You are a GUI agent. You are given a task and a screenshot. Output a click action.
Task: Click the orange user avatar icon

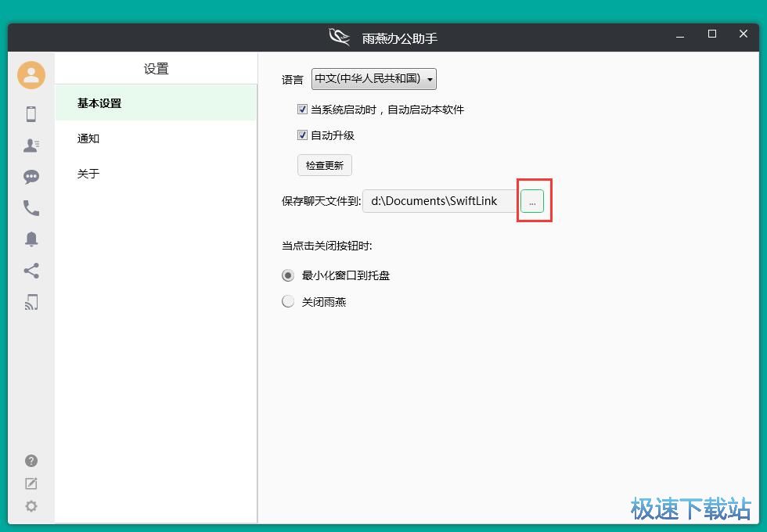point(31,75)
